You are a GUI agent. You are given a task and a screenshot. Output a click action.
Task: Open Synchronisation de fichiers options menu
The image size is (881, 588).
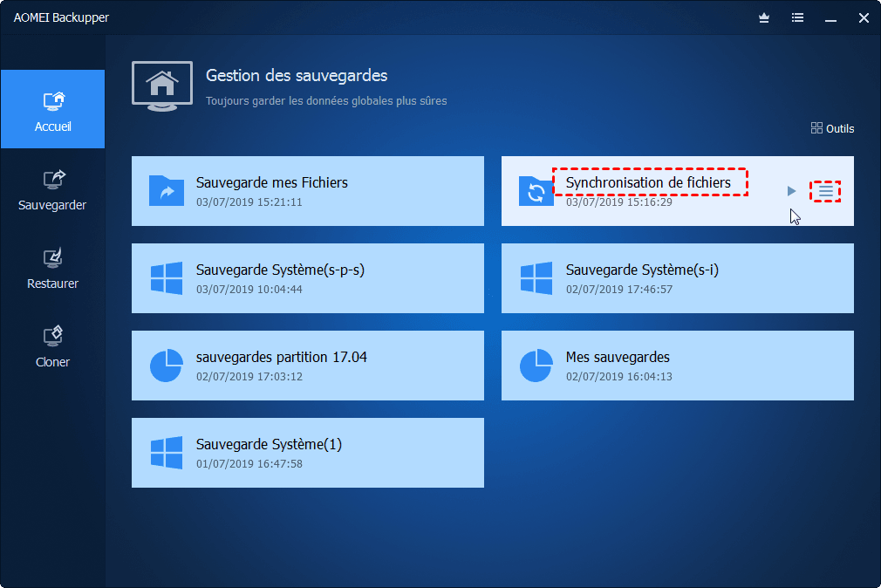pyautogui.click(x=825, y=192)
